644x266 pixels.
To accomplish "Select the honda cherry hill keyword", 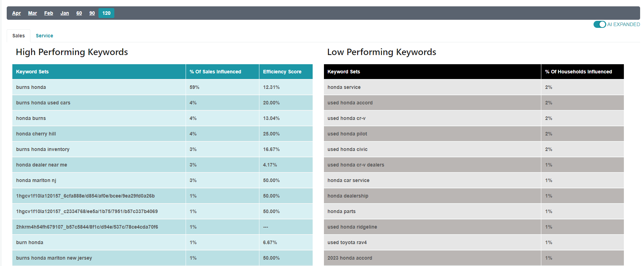I will click(36, 134).
